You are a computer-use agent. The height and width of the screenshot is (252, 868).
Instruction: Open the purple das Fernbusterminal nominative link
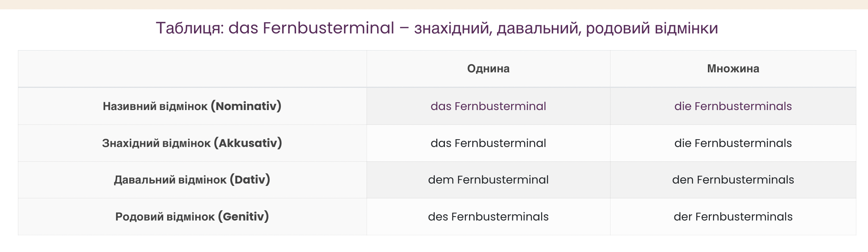488,106
